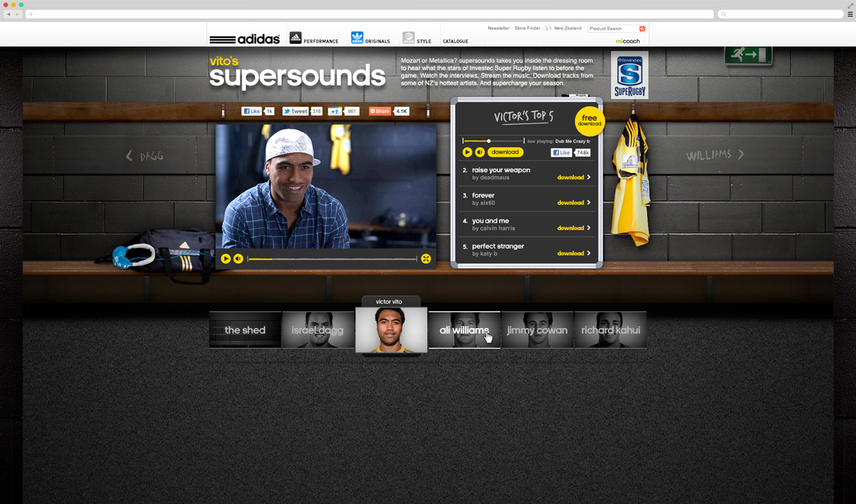Open the Store Finder link
The height and width of the screenshot is (504, 856).
pos(527,28)
